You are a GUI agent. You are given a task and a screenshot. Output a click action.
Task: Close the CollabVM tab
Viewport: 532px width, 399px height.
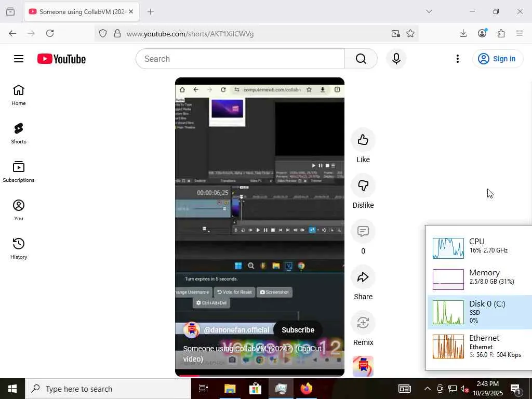coord(131,11)
